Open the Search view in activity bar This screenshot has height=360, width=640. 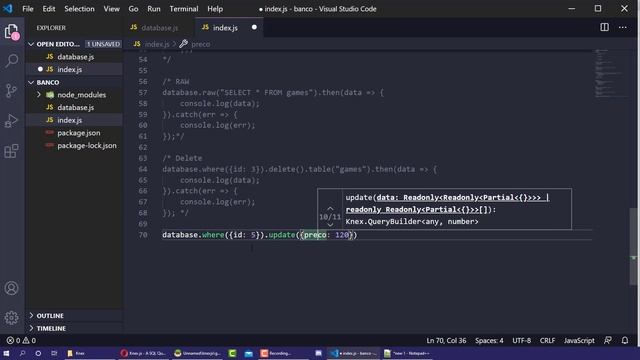[x=11, y=61]
